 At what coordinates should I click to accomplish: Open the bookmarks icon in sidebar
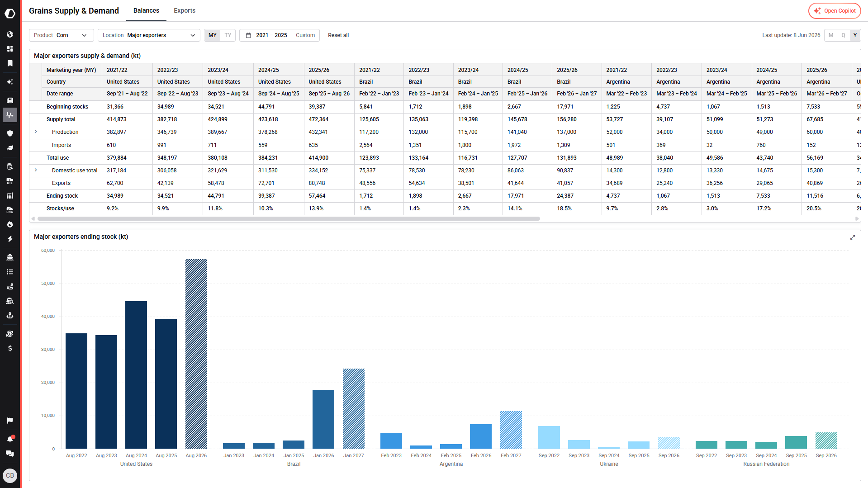[x=10, y=63]
